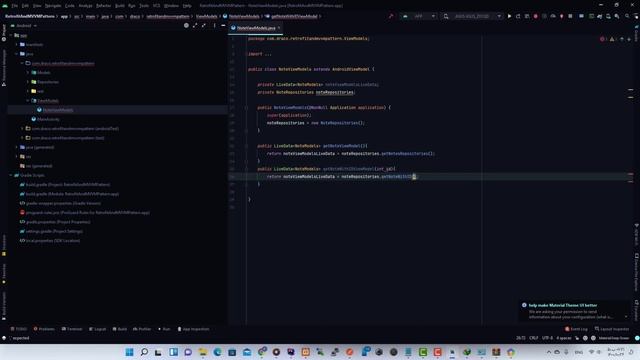Screen dimensions: 640x360
Task: Click the Stop square icon
Action: pos(570,16)
